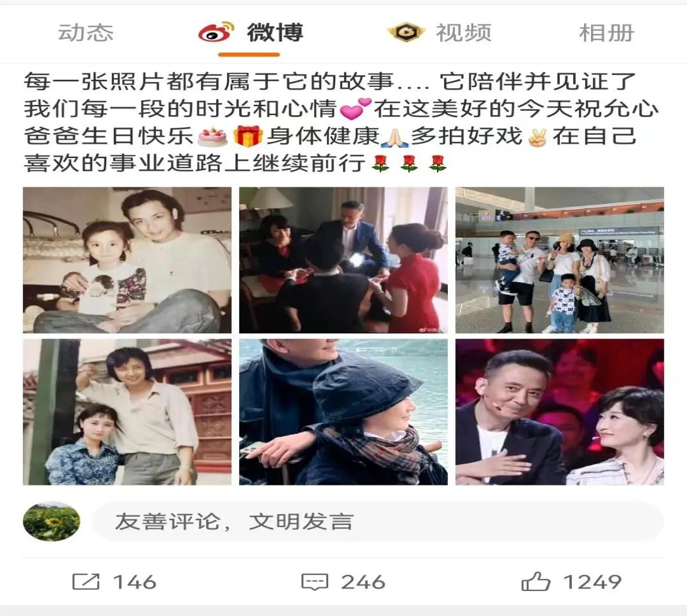The image size is (687, 616).
Task: Go to the 相册 tab
Action: click(607, 33)
